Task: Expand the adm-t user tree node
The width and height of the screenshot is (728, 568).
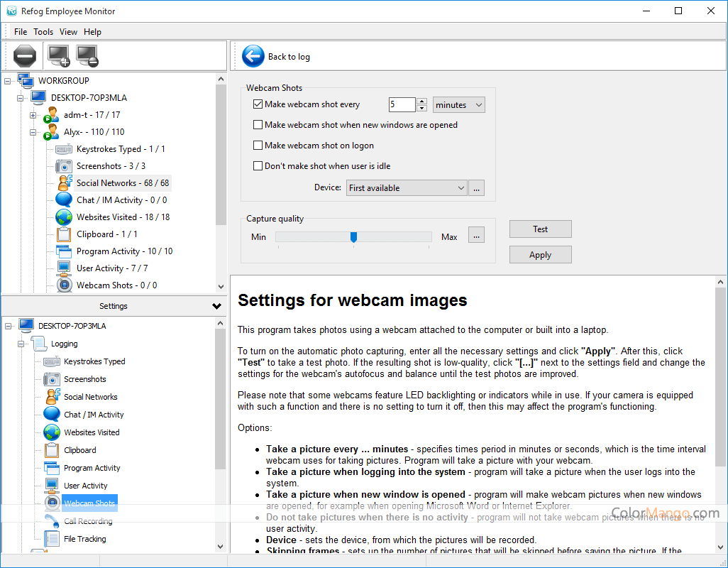Action: pyautogui.click(x=33, y=115)
